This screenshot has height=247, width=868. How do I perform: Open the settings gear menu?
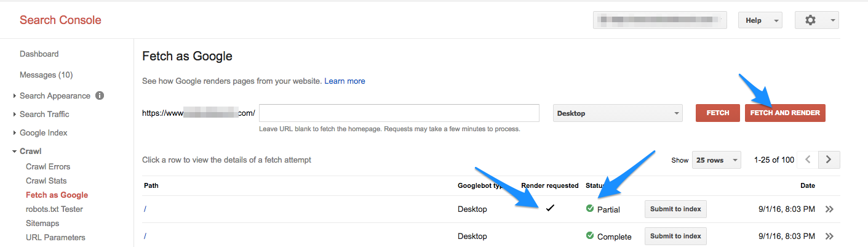[x=816, y=20]
